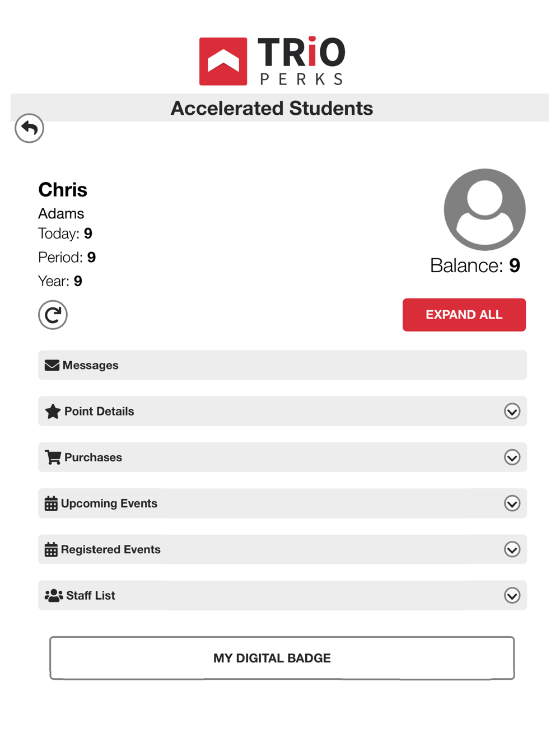This screenshot has width=560, height=747.
Task: Tap the Point Details star icon
Action: (x=53, y=411)
